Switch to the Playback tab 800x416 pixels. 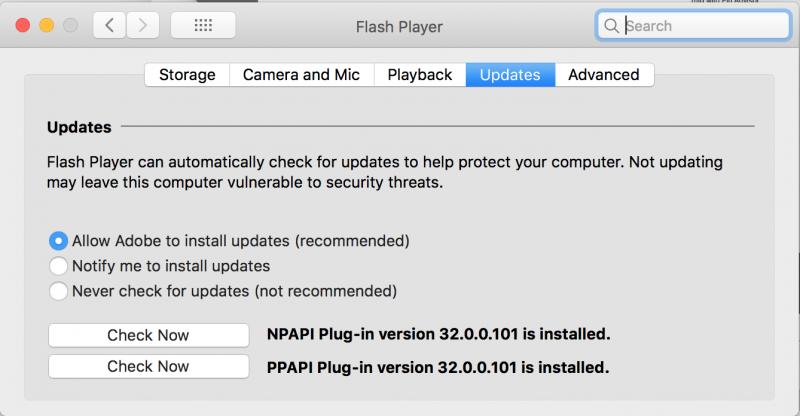point(420,75)
